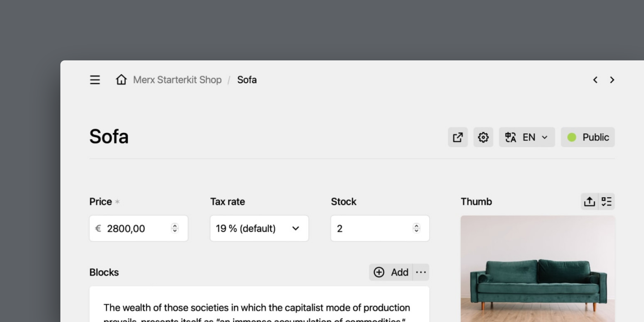Change the Public publish status
644x322 pixels.
pos(587,137)
